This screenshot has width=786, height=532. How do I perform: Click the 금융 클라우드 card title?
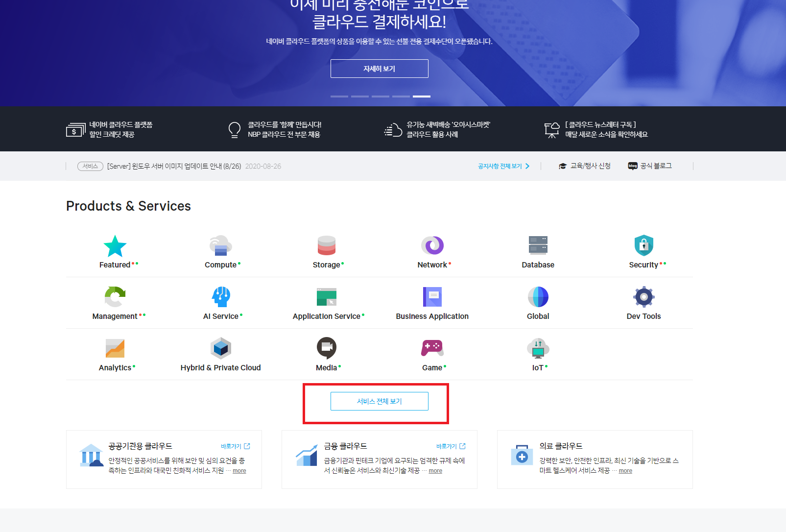(346, 446)
